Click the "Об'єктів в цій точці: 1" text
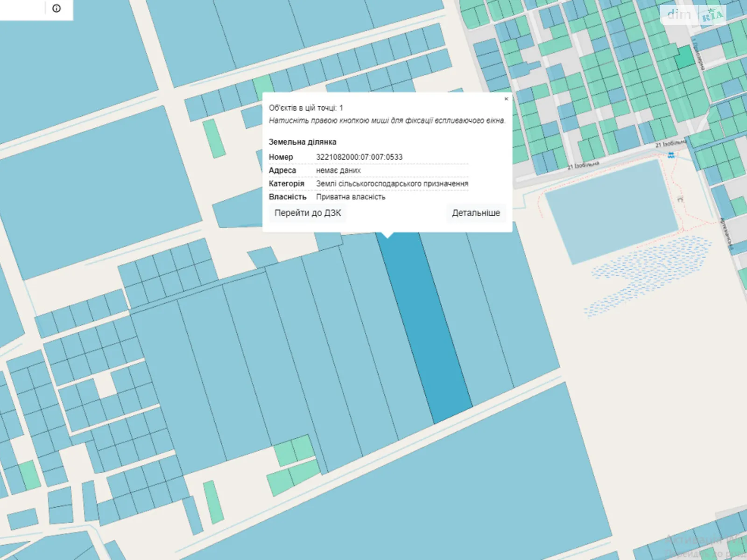Screen dimensions: 747x560 (x=305, y=108)
